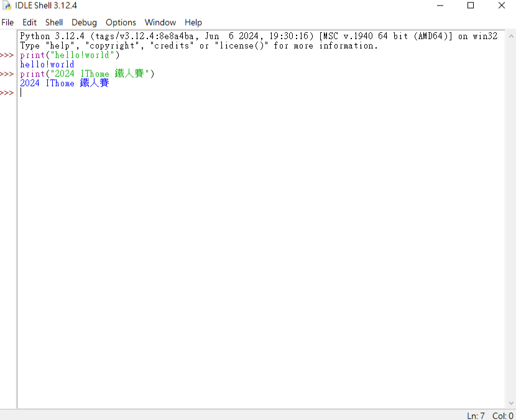
Task: Click the blue 2024 IThome 鐵人賽 output
Action: click(64, 83)
